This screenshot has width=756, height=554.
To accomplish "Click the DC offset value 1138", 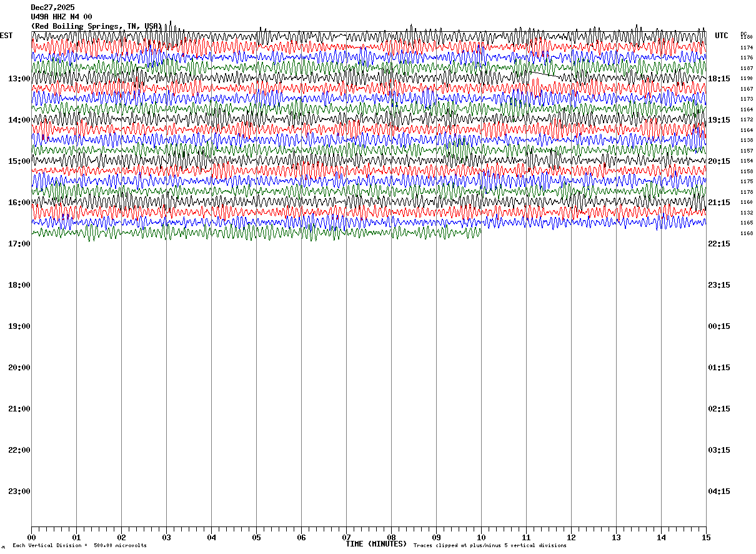I will pyautogui.click(x=747, y=140).
